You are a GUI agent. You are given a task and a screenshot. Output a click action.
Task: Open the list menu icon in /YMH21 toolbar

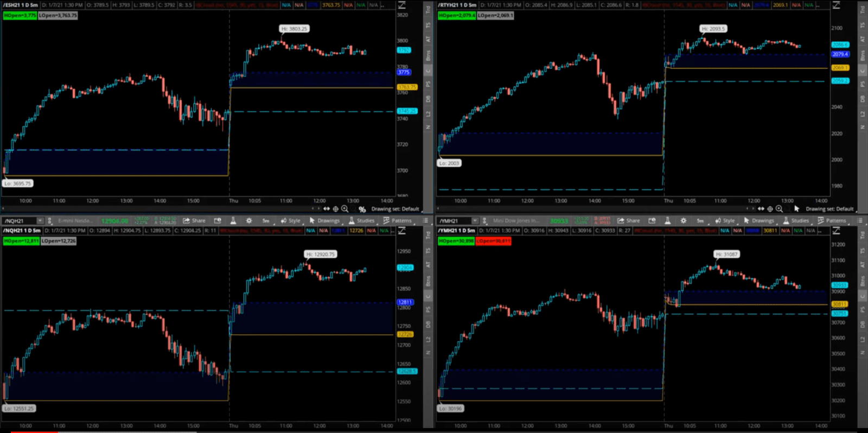click(x=860, y=221)
